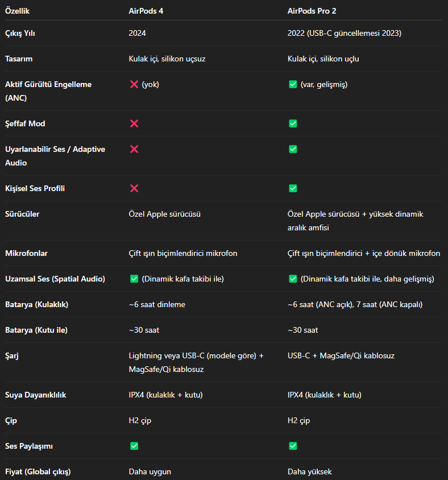
Task: Click the red cross in ANC row
Action: point(134,84)
